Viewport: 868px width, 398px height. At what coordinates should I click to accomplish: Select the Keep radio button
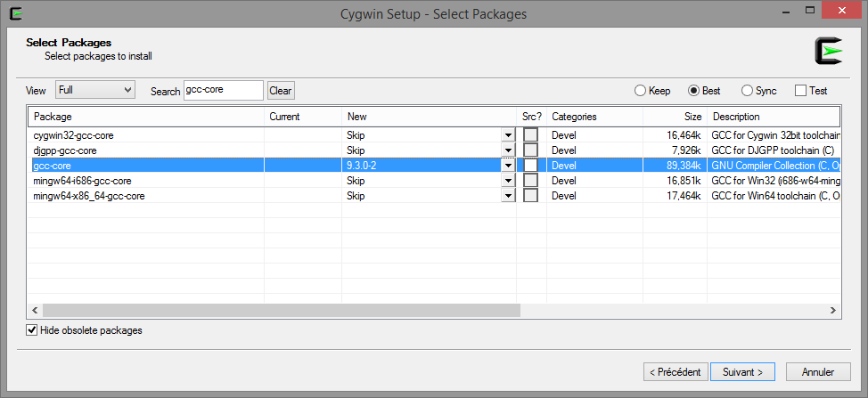pyautogui.click(x=640, y=91)
